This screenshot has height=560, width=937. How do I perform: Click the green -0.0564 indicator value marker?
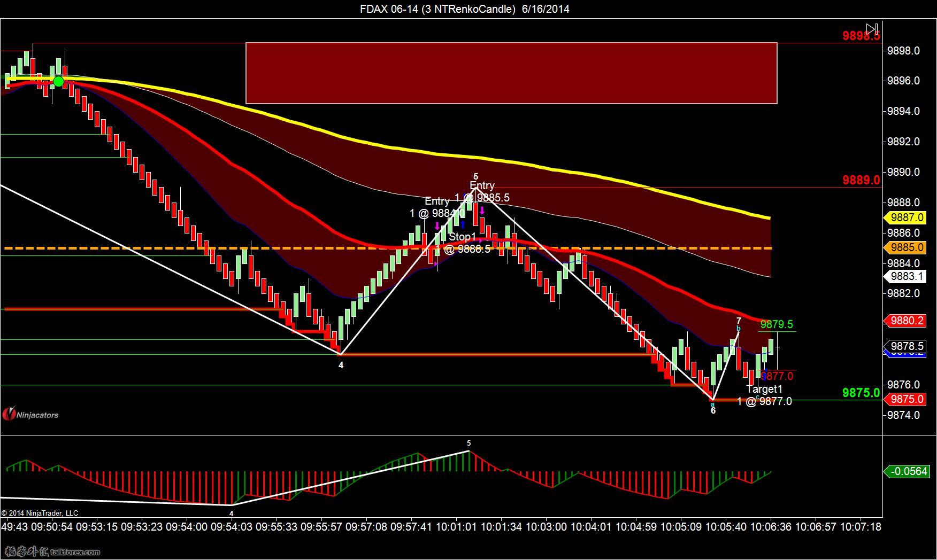point(907,471)
